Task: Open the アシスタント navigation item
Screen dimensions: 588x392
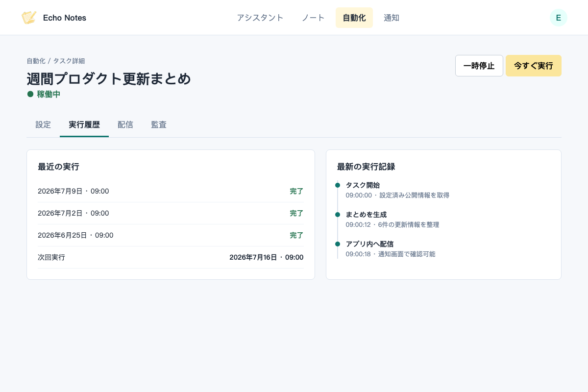Action: coord(260,18)
